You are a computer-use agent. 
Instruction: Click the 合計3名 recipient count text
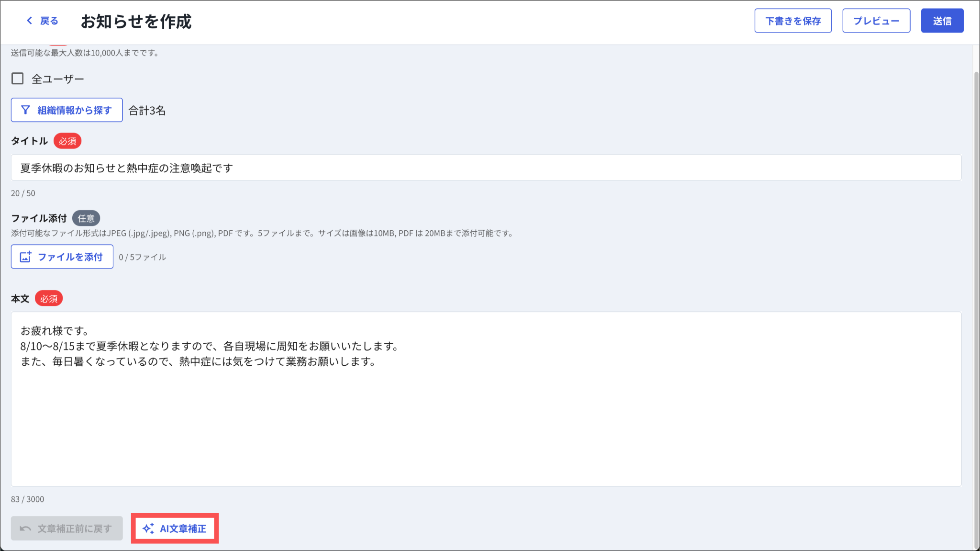147,111
